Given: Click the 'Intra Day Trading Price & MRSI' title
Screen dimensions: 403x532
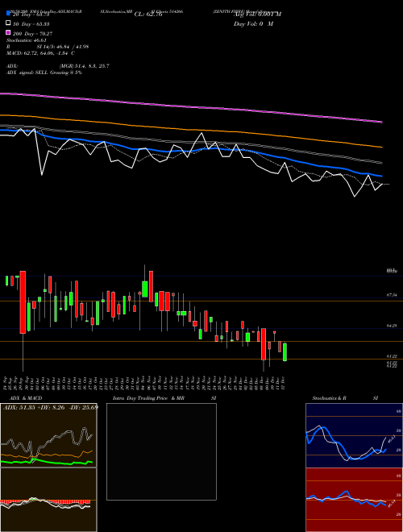Looking at the screenshot, I should [x=164, y=398].
